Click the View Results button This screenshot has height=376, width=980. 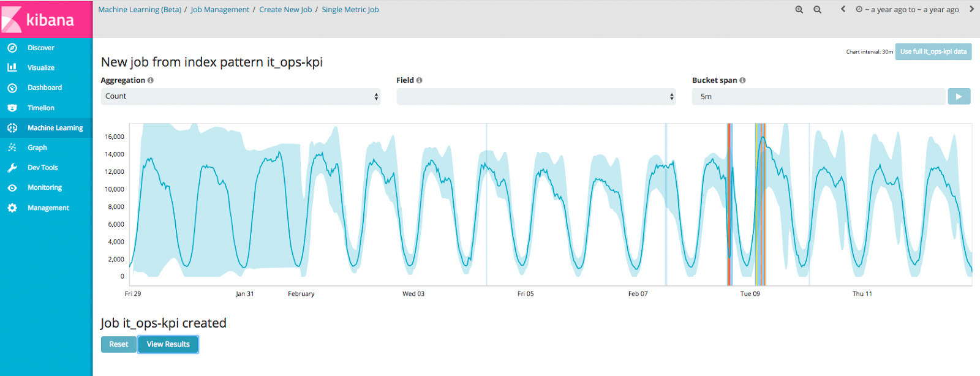pos(168,344)
